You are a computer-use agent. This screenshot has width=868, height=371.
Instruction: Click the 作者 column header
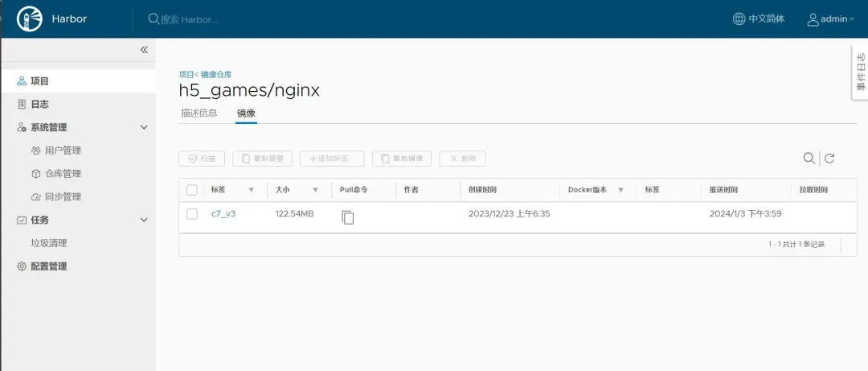click(x=411, y=190)
